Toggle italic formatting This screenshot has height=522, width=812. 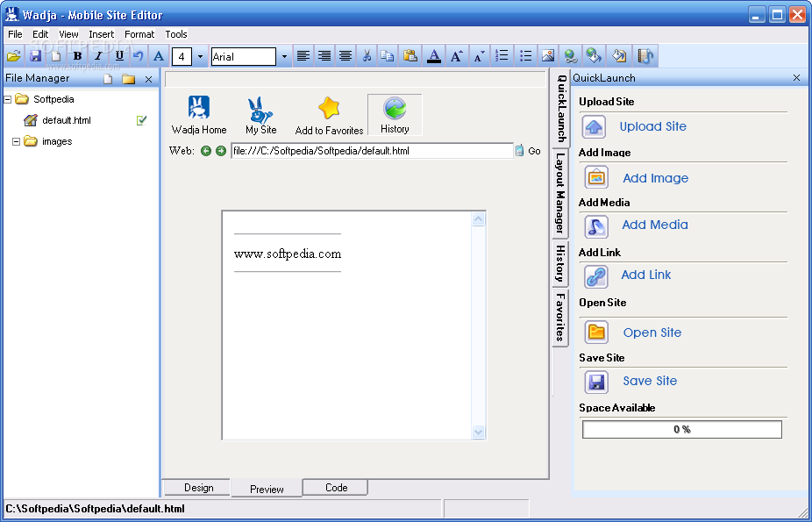click(x=98, y=56)
